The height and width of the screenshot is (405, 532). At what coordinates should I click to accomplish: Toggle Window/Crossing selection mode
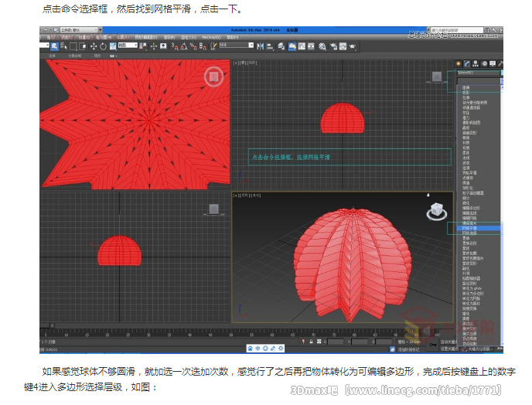click(x=84, y=46)
